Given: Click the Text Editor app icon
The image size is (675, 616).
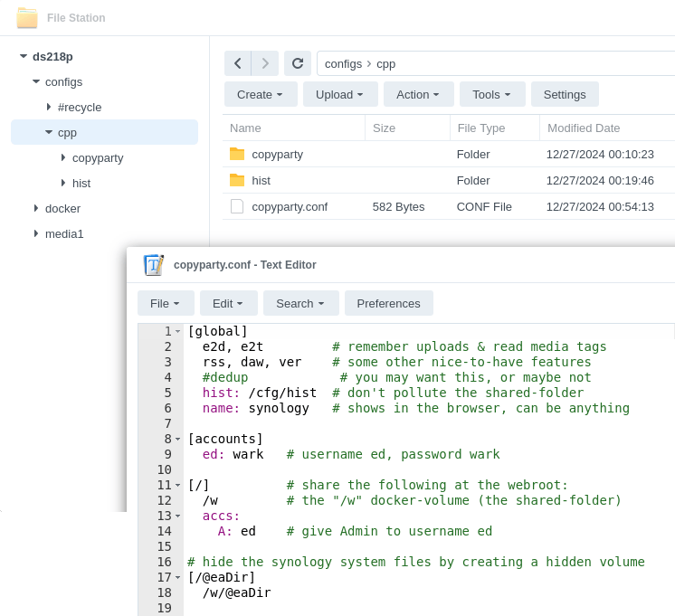Looking at the screenshot, I should pos(153,265).
